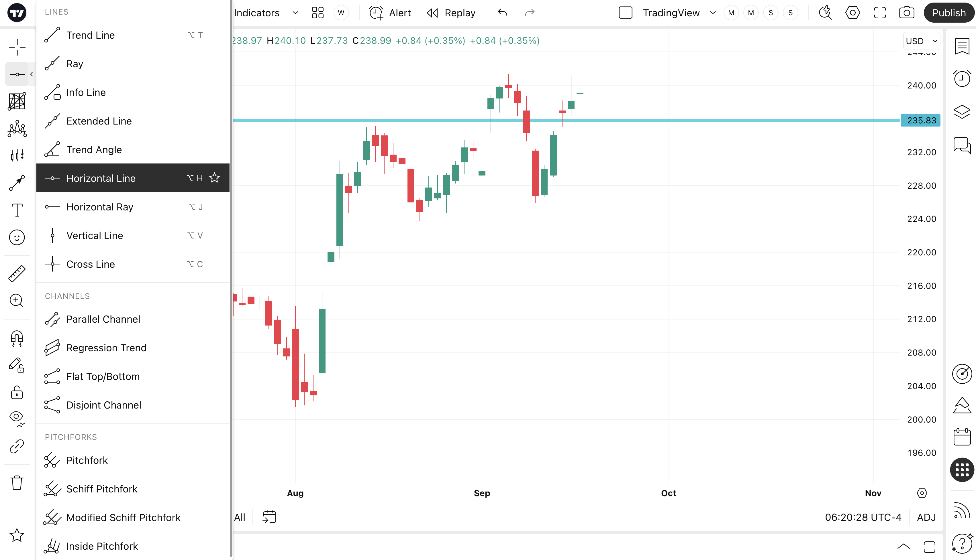Take a snapshot with camera icon

click(x=906, y=13)
